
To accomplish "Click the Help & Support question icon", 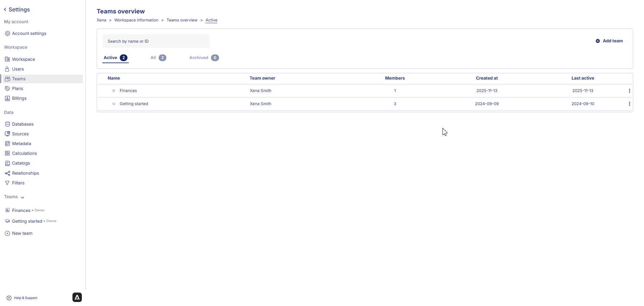I will click(9, 298).
